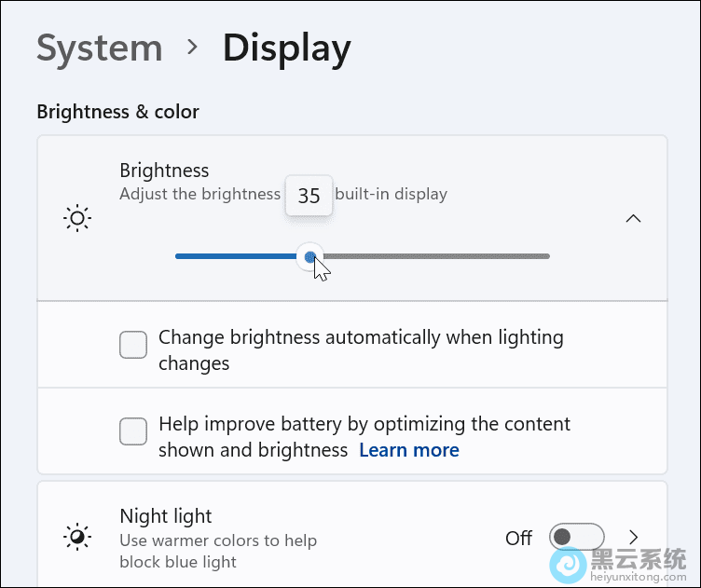Click the brightness slider thumb
Viewport: 701px width, 588px height.
310,256
